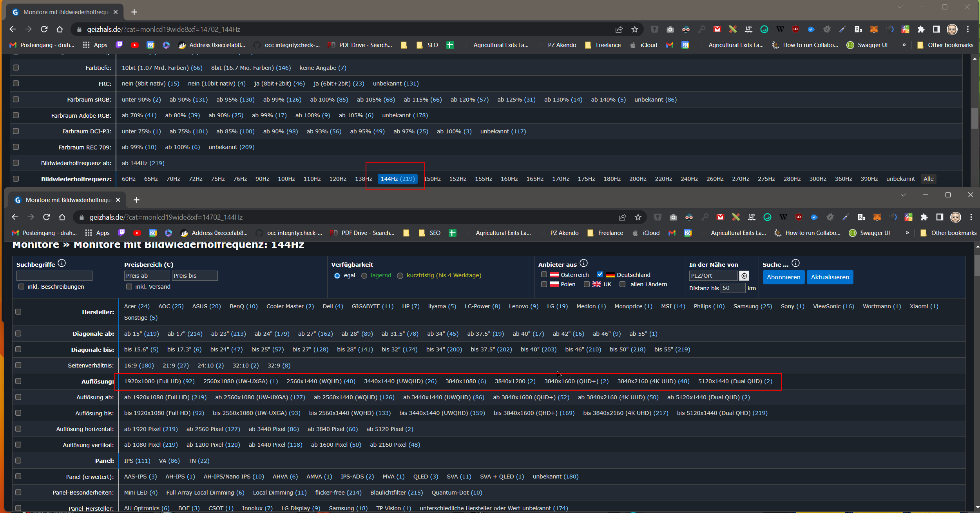Click share page icon in lower address bar

pos(622,217)
